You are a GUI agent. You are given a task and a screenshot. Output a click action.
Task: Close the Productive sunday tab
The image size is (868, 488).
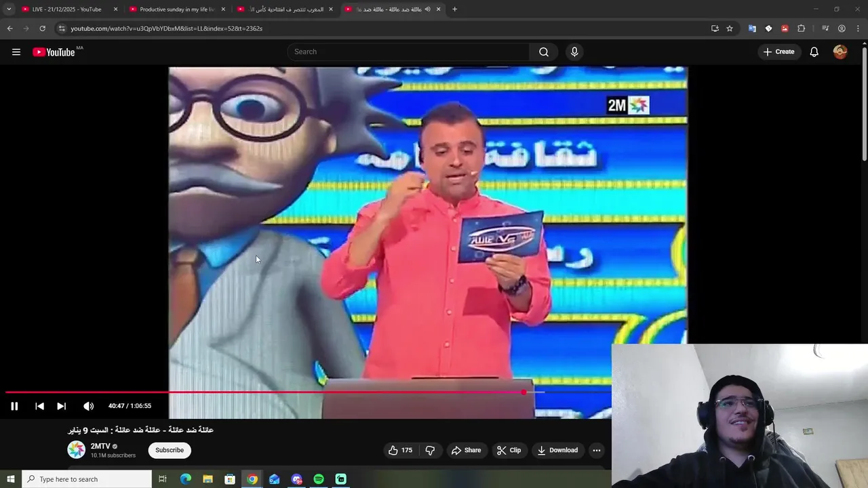point(223,9)
